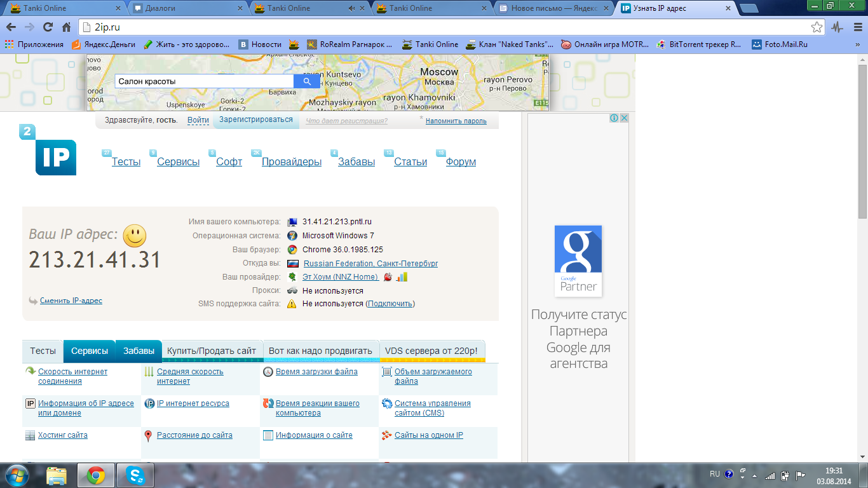The image size is (868, 488).
Task: Click the RU language indicator in tray
Action: pos(715,474)
